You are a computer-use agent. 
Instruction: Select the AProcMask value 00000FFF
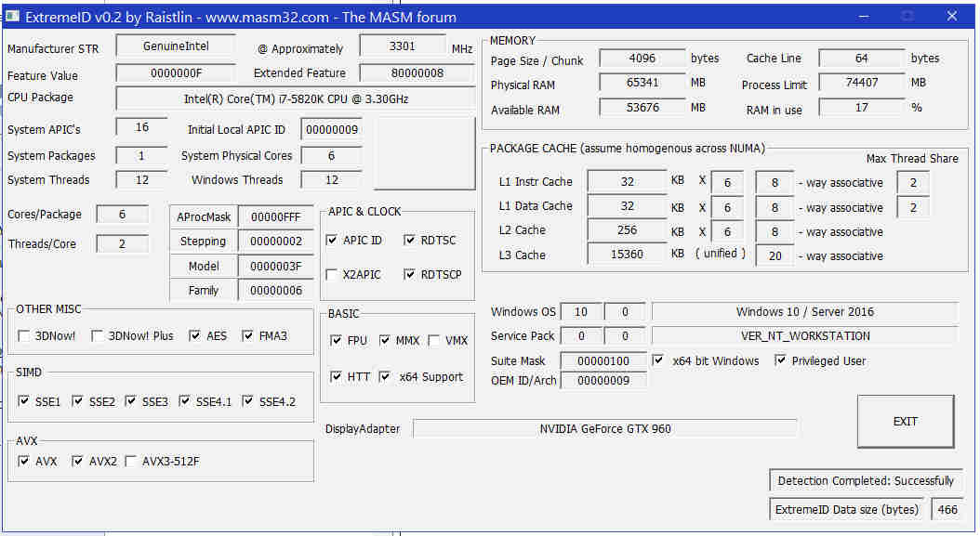point(275,216)
